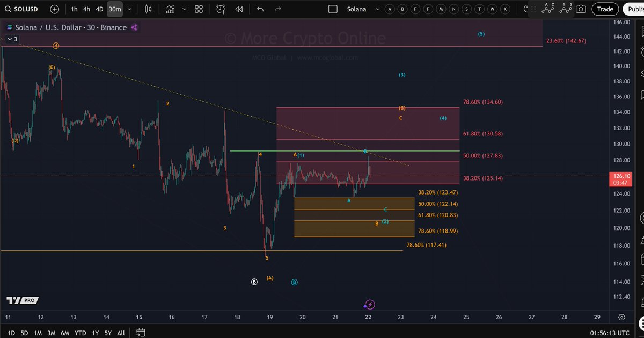The height and width of the screenshot is (338, 644).
Task: Expand the timeframe interval dropdown
Action: tap(130, 9)
